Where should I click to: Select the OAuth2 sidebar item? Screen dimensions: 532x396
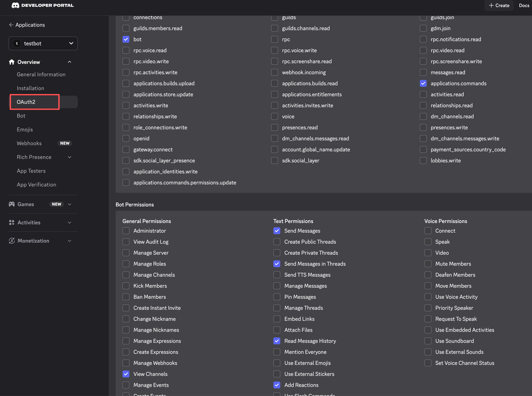tap(43, 102)
